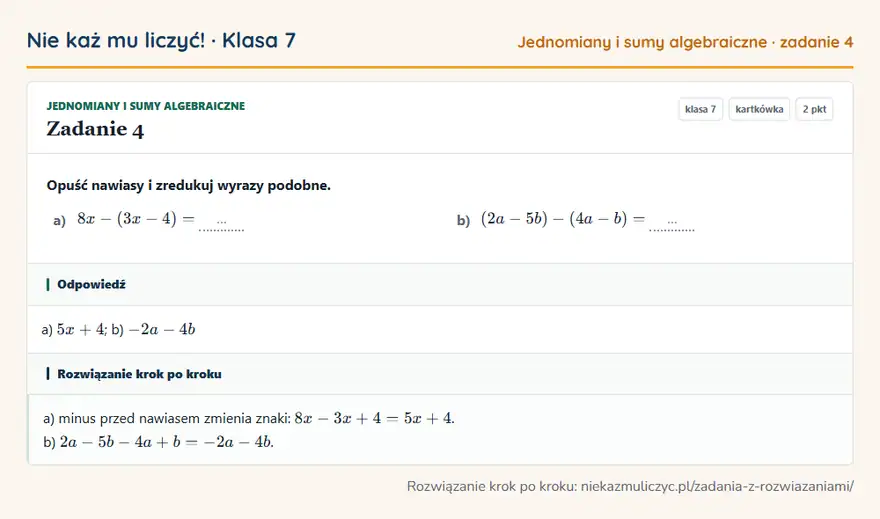Click instruction 'Opuść nawiasy i zredukuj wyrazy podobne.'
The width and height of the screenshot is (880, 519).
tap(189, 186)
